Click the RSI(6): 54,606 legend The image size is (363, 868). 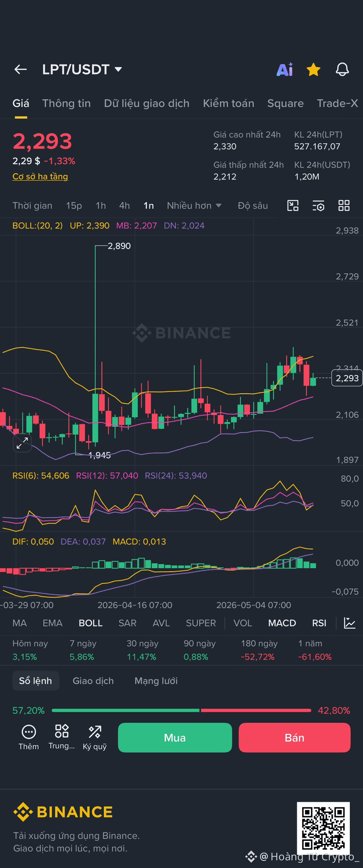point(41,476)
